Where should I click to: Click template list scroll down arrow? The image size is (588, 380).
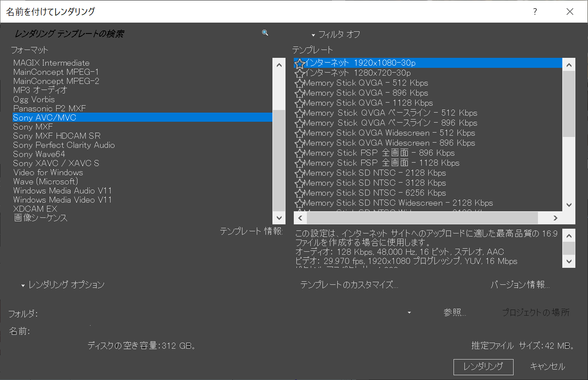click(569, 204)
